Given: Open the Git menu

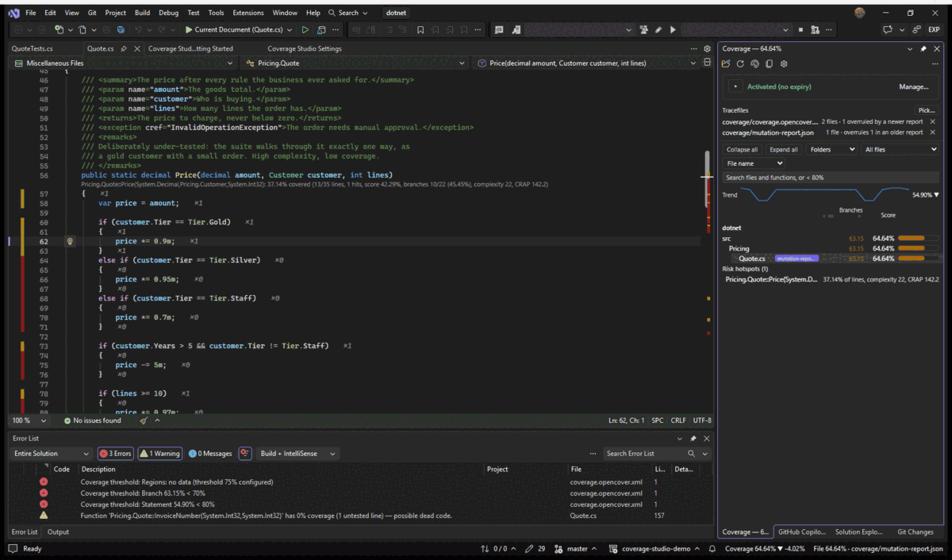Looking at the screenshot, I should point(92,13).
